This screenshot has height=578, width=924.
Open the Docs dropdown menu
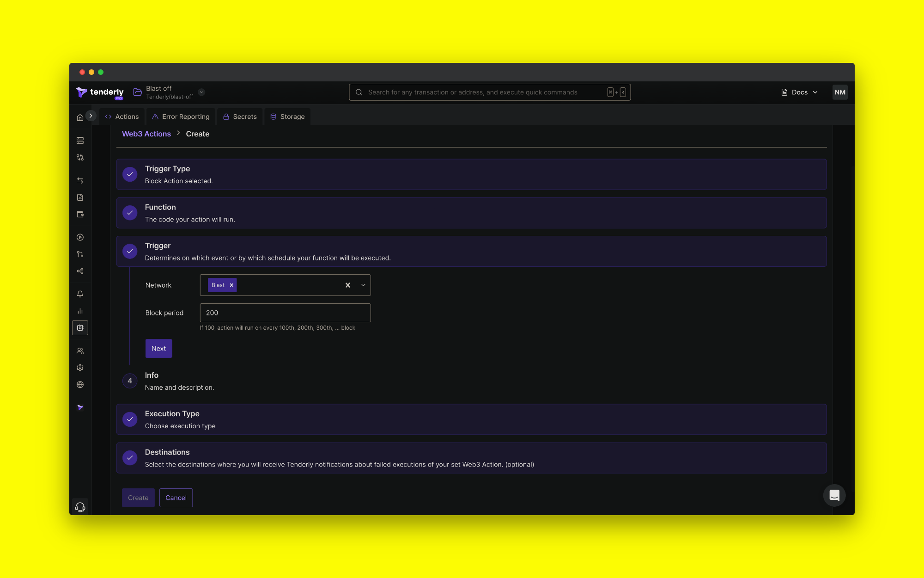coord(800,92)
